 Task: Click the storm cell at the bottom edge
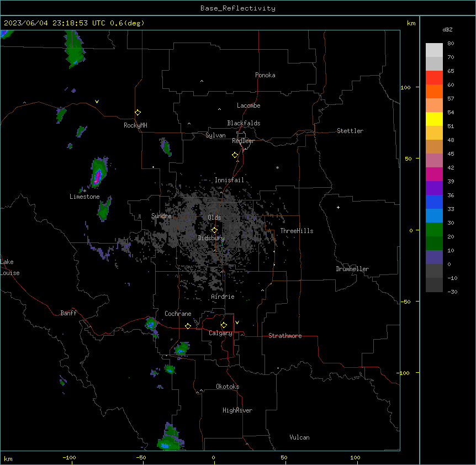pyautogui.click(x=170, y=437)
